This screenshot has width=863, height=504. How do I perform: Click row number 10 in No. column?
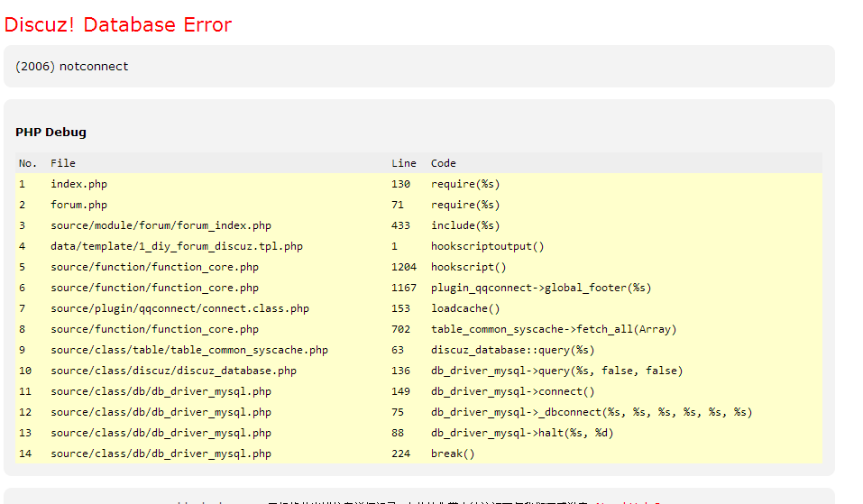click(x=25, y=371)
